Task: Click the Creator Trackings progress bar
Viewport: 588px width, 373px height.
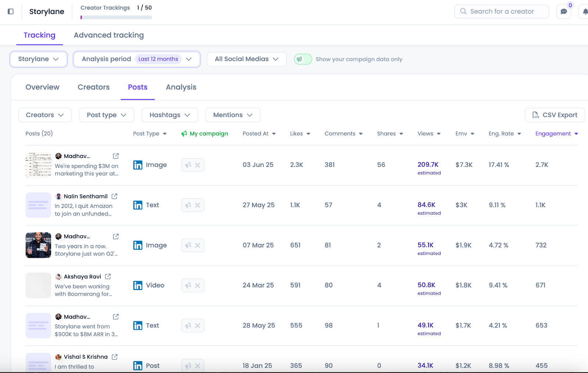Action: (x=116, y=17)
